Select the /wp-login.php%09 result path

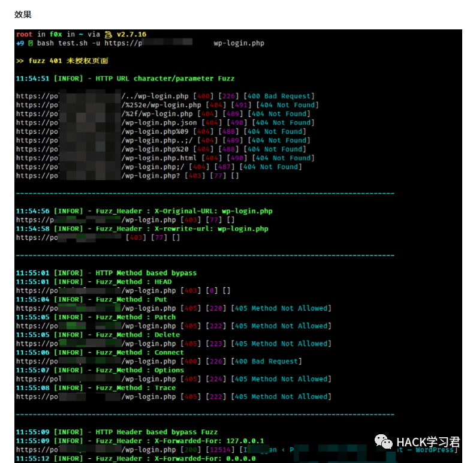click(155, 131)
